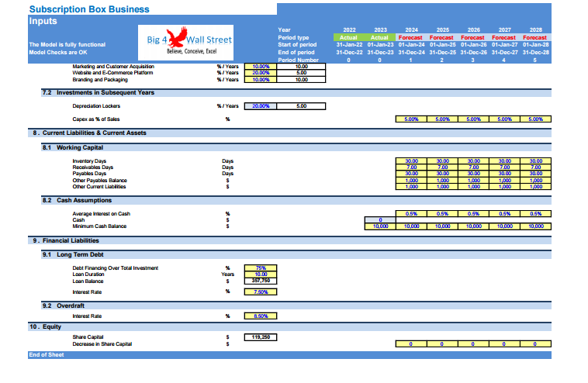The height and width of the screenshot is (383, 588).
Task: Edit Receivables Days cell for 2025
Action: click(x=442, y=167)
